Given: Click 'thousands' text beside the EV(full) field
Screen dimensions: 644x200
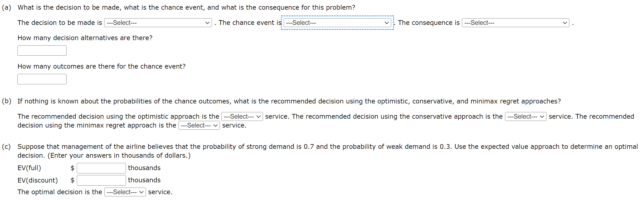Looking at the screenshot, I should pyautogui.click(x=144, y=168).
